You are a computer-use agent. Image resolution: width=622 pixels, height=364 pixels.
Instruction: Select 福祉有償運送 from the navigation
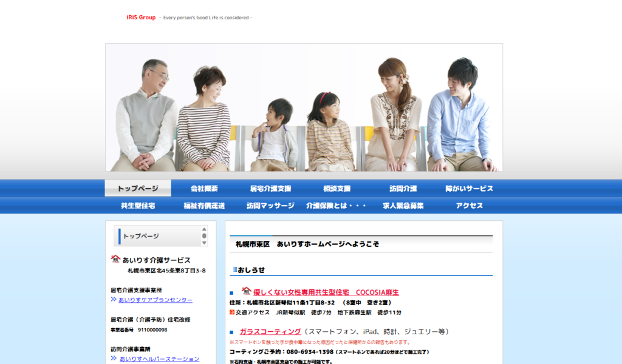(204, 206)
